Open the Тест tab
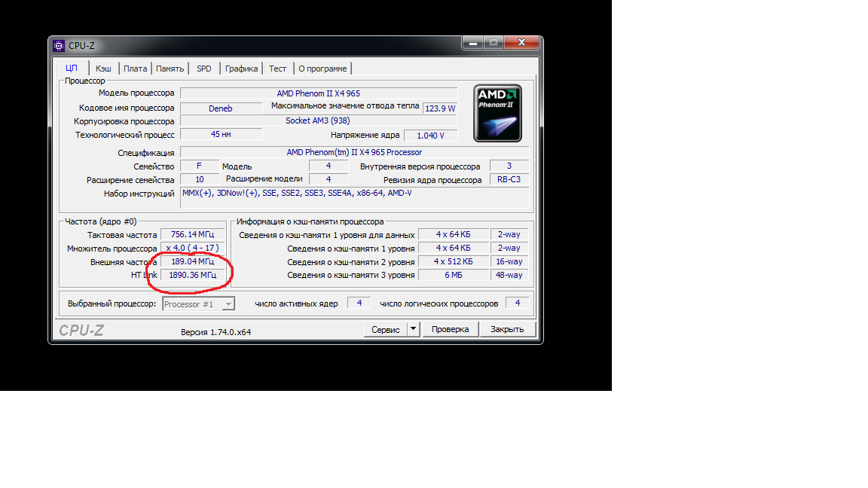This screenshot has width=868, height=488. click(278, 69)
